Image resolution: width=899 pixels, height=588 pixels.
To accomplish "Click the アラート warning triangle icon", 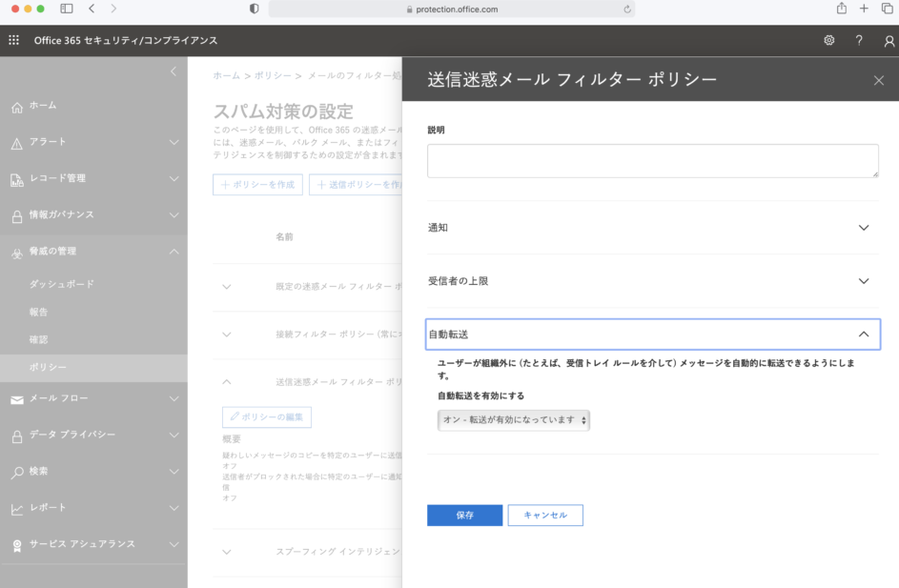I will pyautogui.click(x=16, y=143).
